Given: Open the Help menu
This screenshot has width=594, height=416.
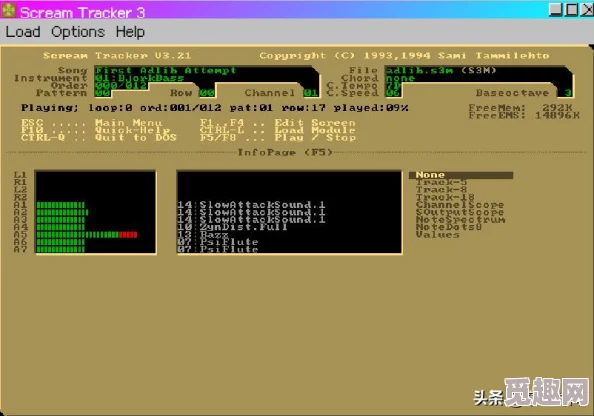Looking at the screenshot, I should [130, 32].
